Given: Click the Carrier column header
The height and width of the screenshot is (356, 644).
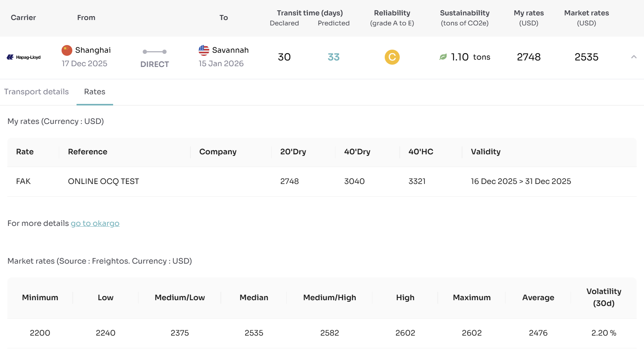Looking at the screenshot, I should tap(23, 18).
